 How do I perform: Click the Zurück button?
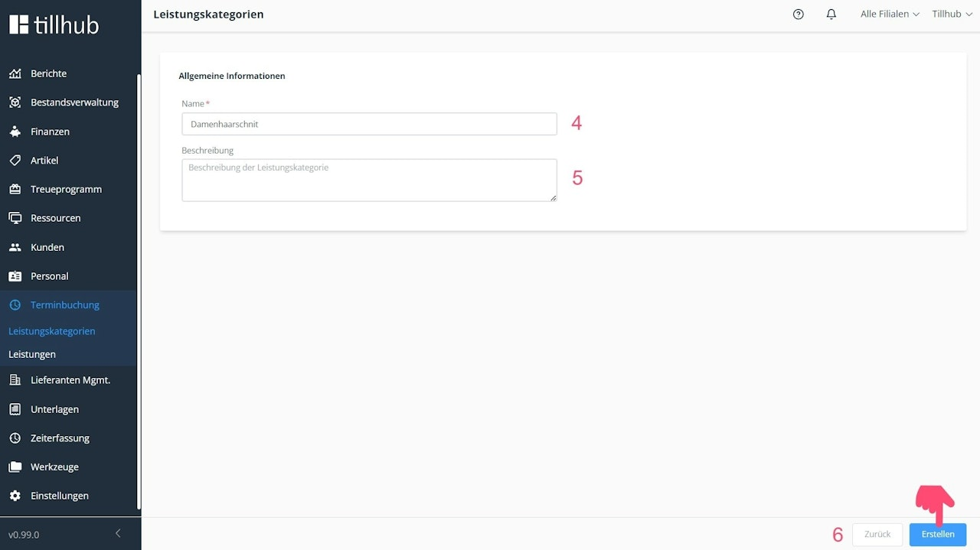point(877,534)
